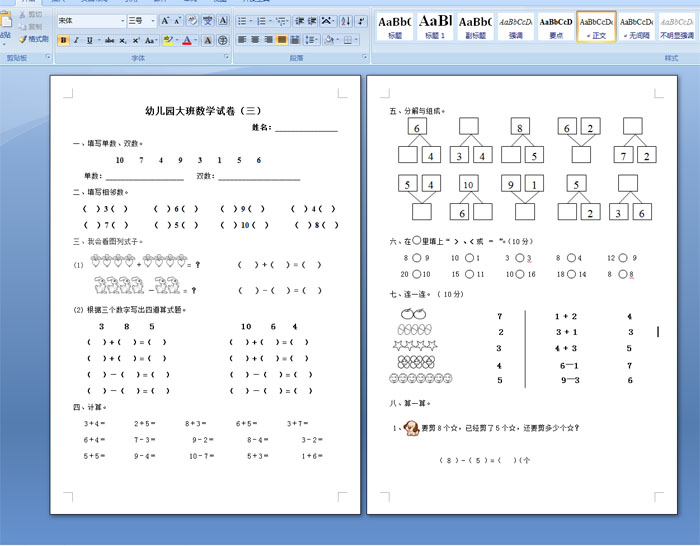Toggle Subscript formatting
The image size is (700, 546).
(123, 41)
